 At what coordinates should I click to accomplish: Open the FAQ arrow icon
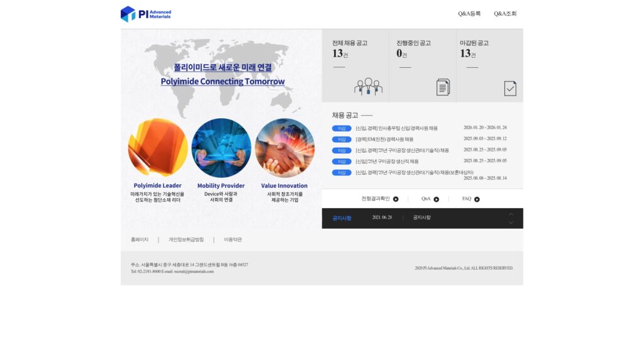pyautogui.click(x=476, y=199)
